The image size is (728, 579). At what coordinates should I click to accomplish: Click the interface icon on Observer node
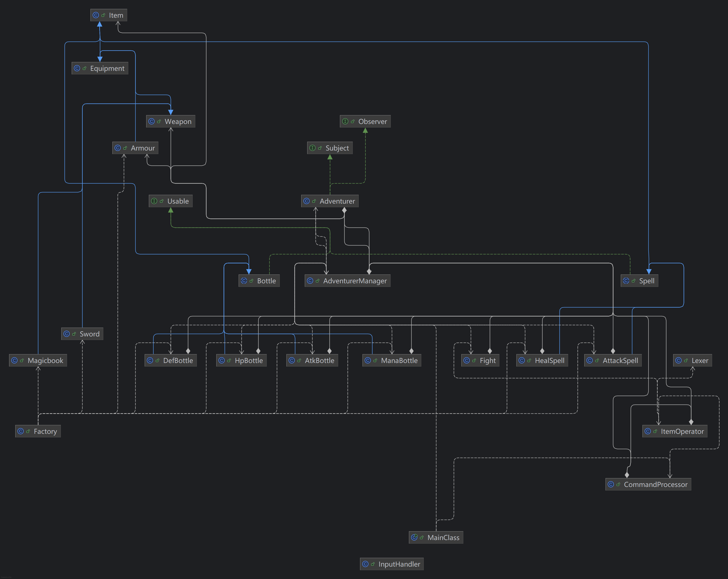pyautogui.click(x=345, y=121)
